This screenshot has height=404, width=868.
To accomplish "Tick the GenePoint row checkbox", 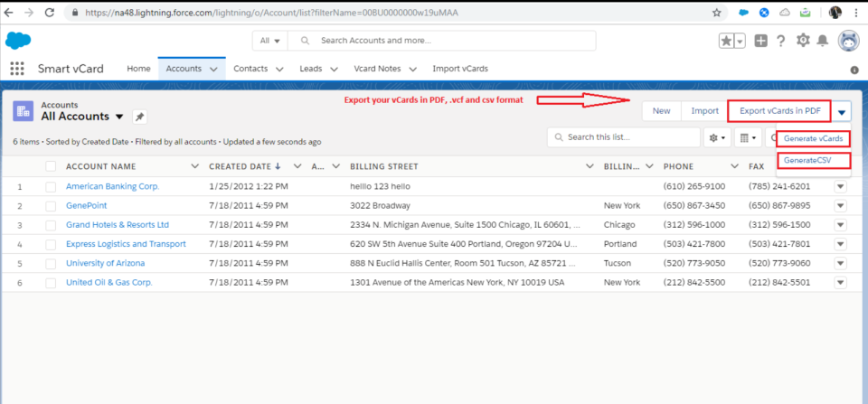I will [x=51, y=206].
